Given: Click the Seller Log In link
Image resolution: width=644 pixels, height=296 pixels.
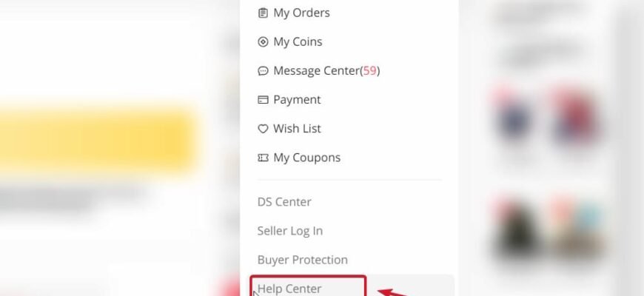Looking at the screenshot, I should [290, 231].
